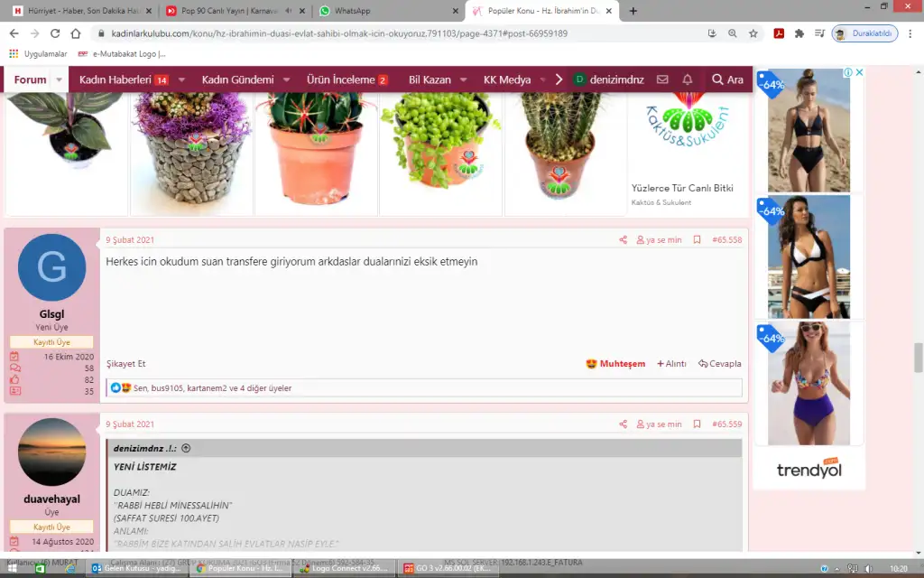Share post #65.558 via share icon

(623, 240)
